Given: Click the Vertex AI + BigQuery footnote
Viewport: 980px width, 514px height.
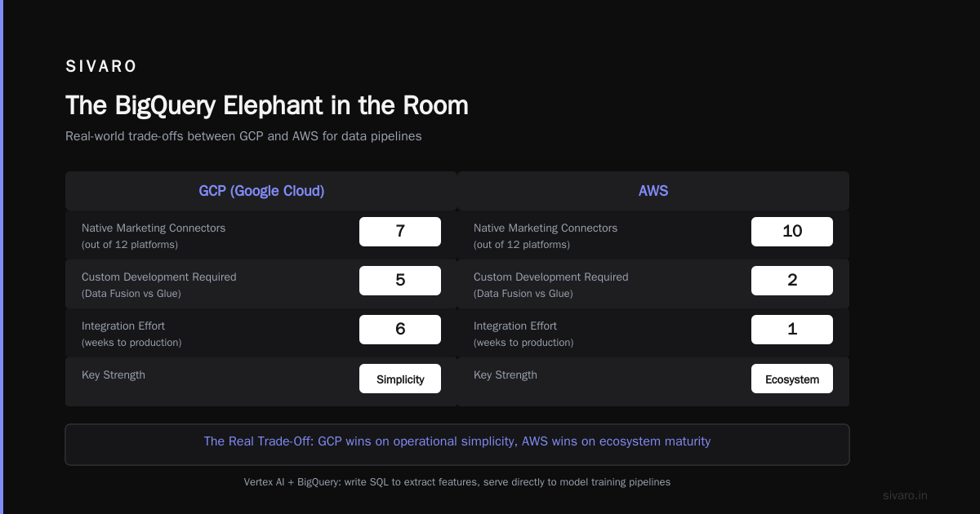Looking at the screenshot, I should coord(457,482).
